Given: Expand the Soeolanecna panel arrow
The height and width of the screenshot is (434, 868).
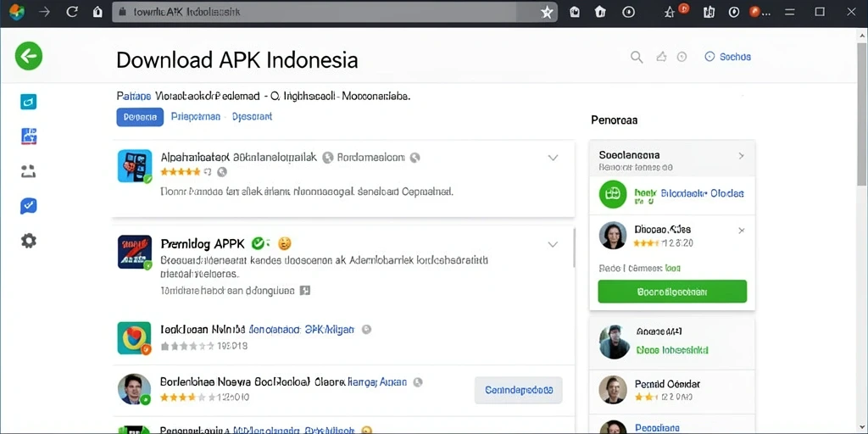Looking at the screenshot, I should tap(741, 156).
